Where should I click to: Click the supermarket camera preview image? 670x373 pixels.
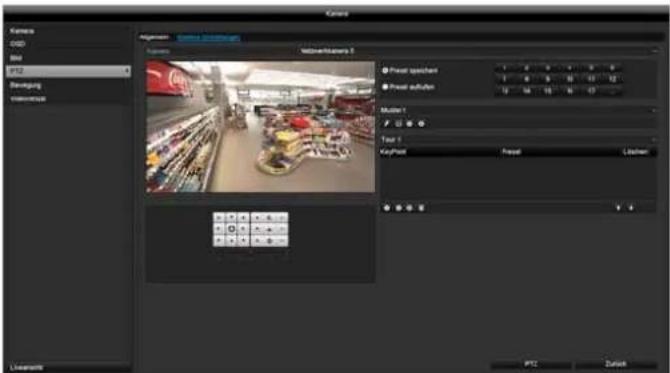point(260,126)
